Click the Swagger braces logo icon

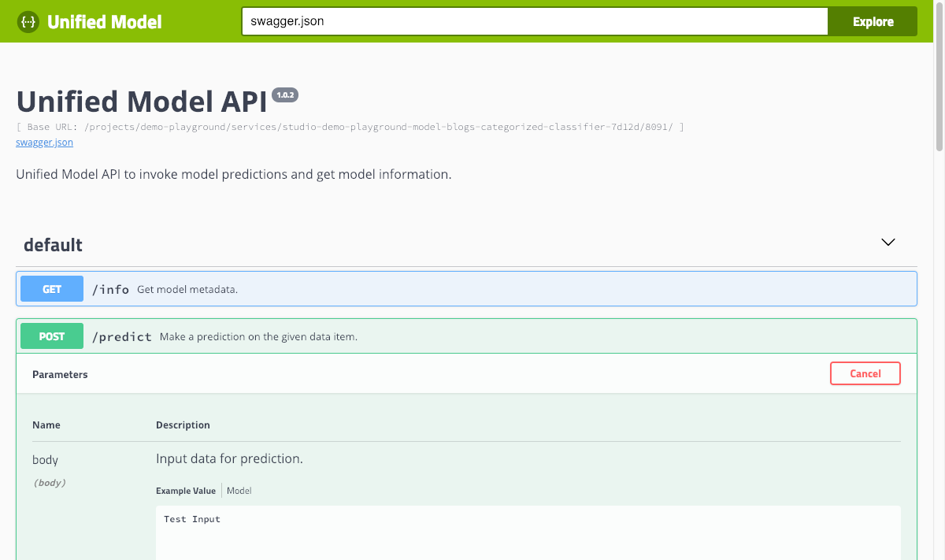click(28, 21)
